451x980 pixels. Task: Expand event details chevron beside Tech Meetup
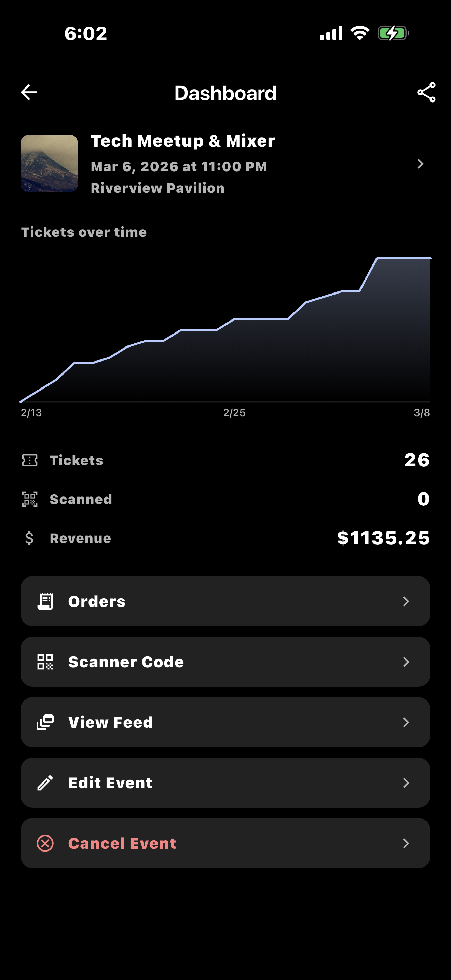420,164
